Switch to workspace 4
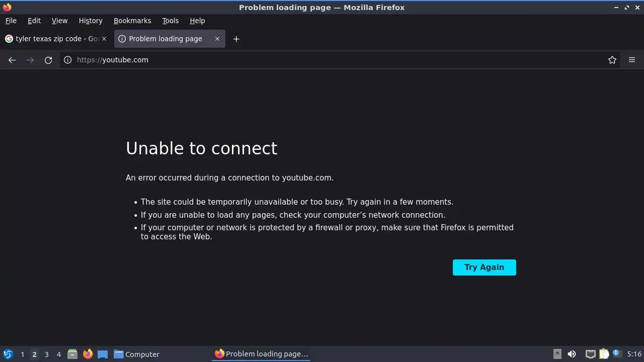Screen dimensions: 644x362 [58, 354]
